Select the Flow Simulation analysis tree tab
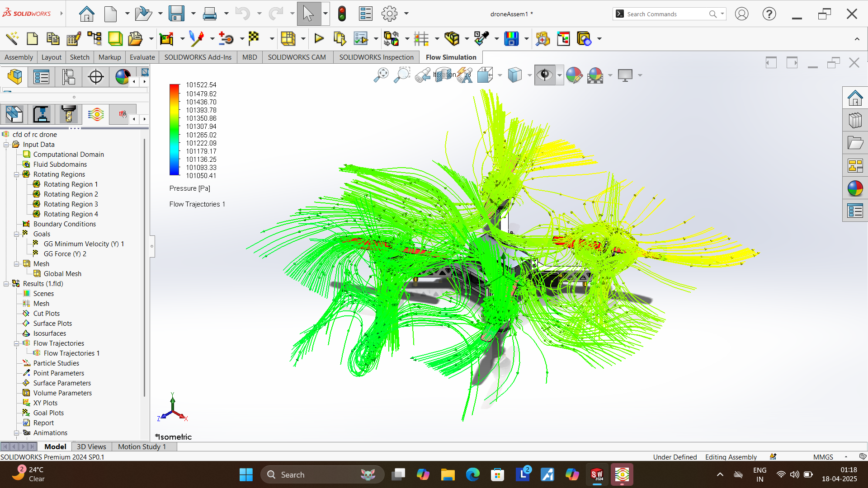This screenshot has height=488, width=868. point(96,114)
